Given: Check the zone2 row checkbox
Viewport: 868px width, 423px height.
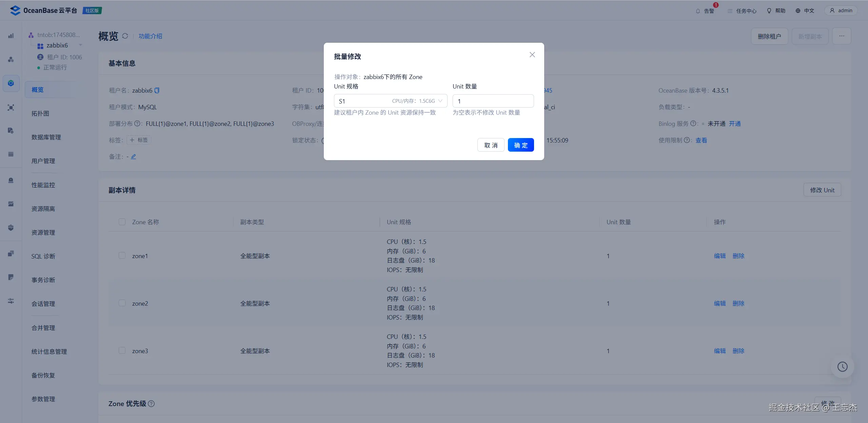Looking at the screenshot, I should [x=122, y=303].
